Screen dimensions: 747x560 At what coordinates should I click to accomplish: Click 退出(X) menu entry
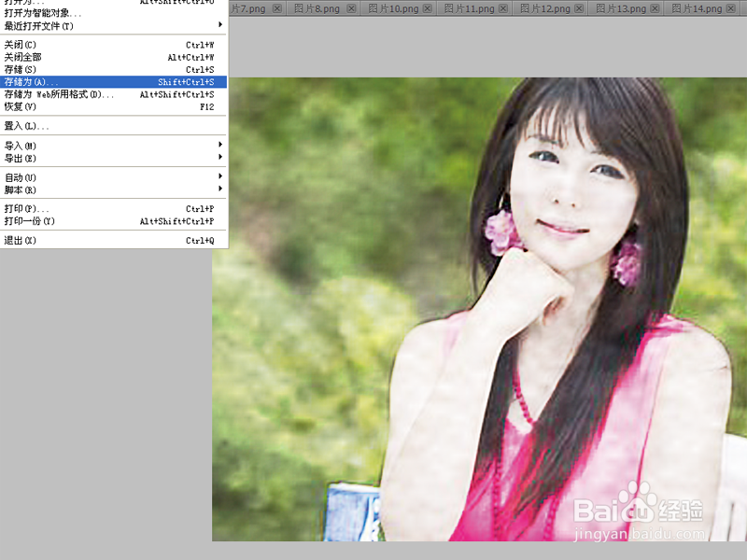[x=113, y=241]
